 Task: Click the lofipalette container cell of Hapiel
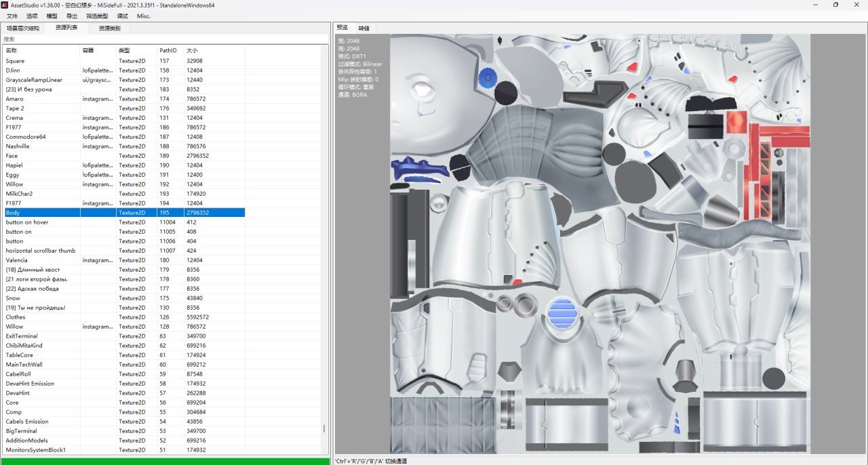coord(98,165)
